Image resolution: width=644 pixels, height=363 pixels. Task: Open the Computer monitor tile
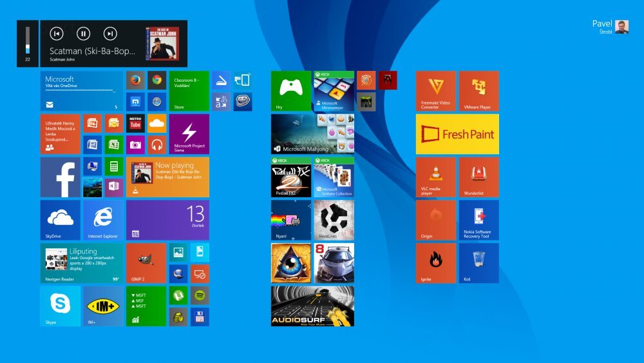point(92,166)
